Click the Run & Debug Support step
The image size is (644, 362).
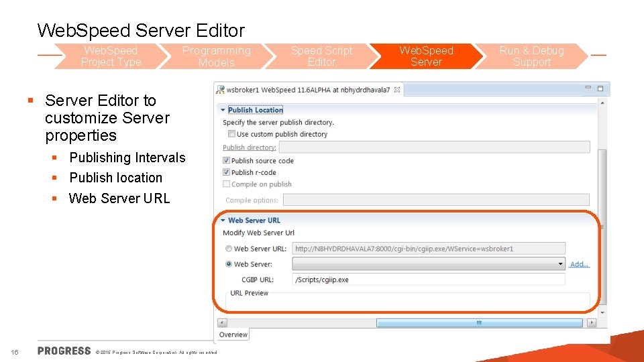click(x=531, y=56)
